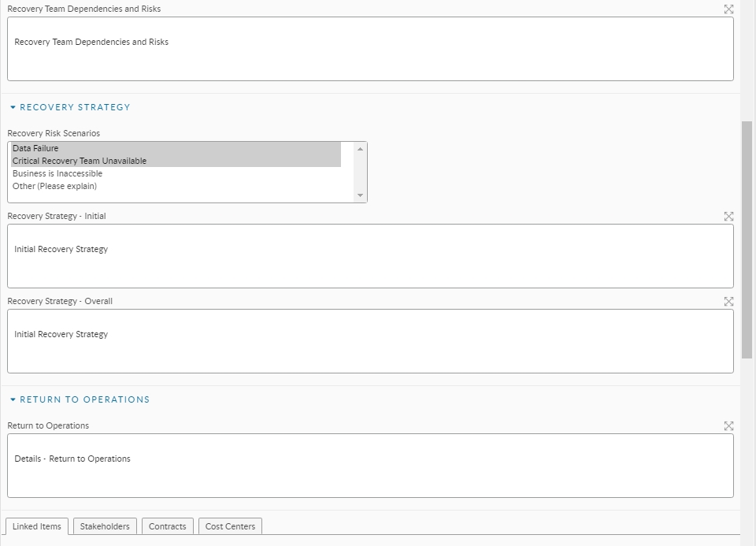The height and width of the screenshot is (546, 756).
Task: Select Other (Please explain) scenario
Action: [54, 186]
